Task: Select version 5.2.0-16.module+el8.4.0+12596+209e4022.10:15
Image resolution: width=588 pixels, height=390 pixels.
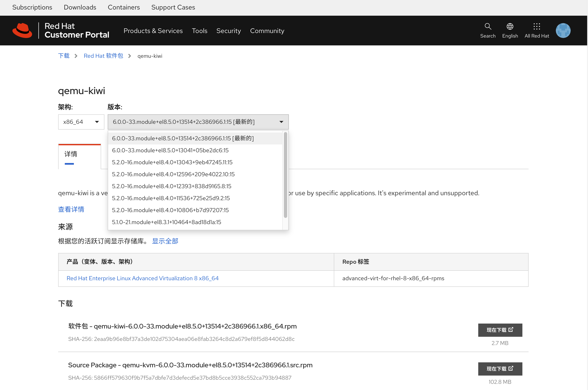Action: (x=173, y=174)
